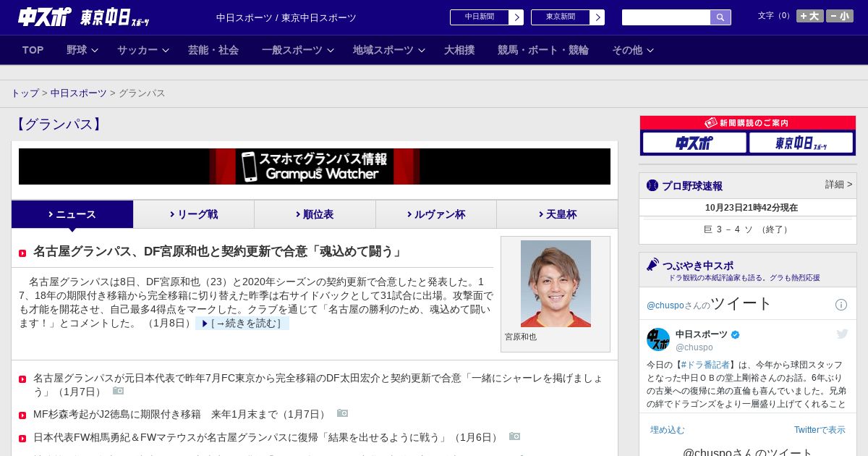Open the 相馬勇紀＆マテウス return article

pos(267,438)
